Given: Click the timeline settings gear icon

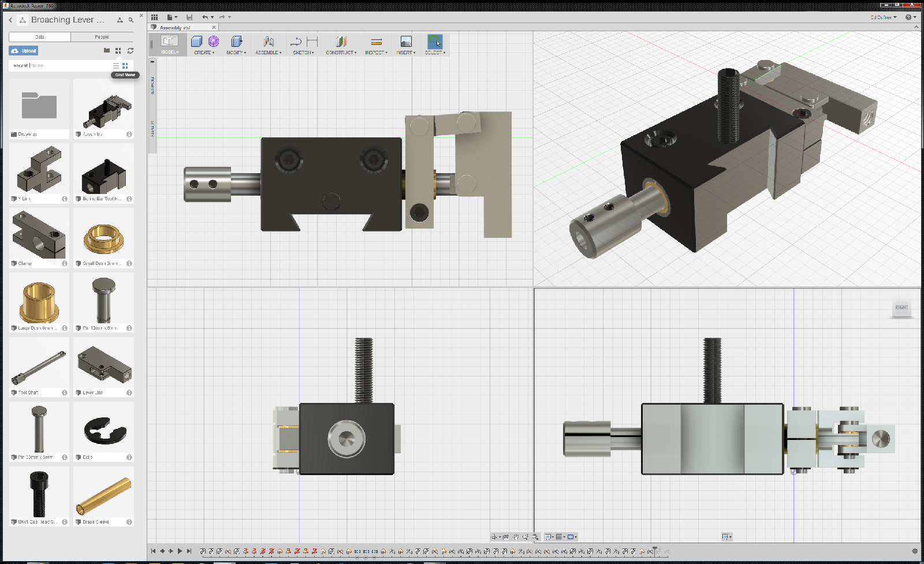Looking at the screenshot, I should tap(915, 551).
